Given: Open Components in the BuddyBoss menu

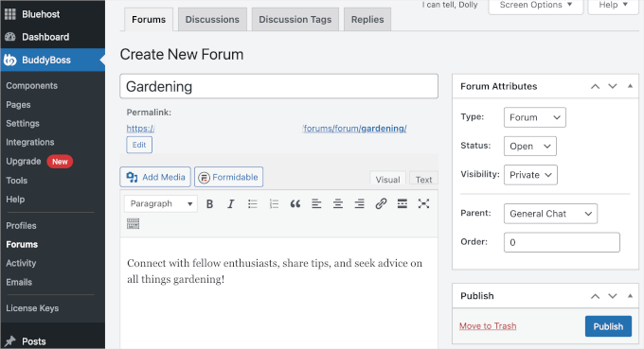Looking at the screenshot, I should coord(31,86).
